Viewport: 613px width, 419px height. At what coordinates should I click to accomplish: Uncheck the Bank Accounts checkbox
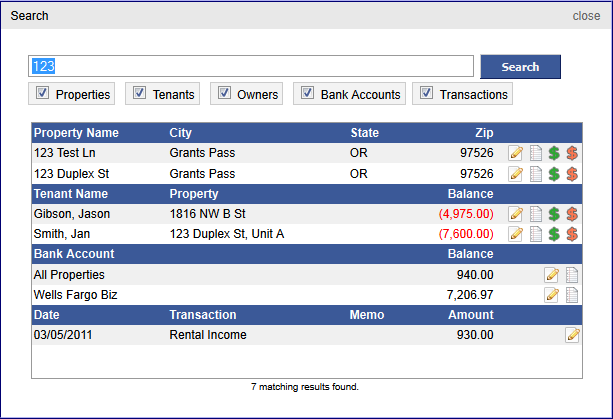(307, 93)
